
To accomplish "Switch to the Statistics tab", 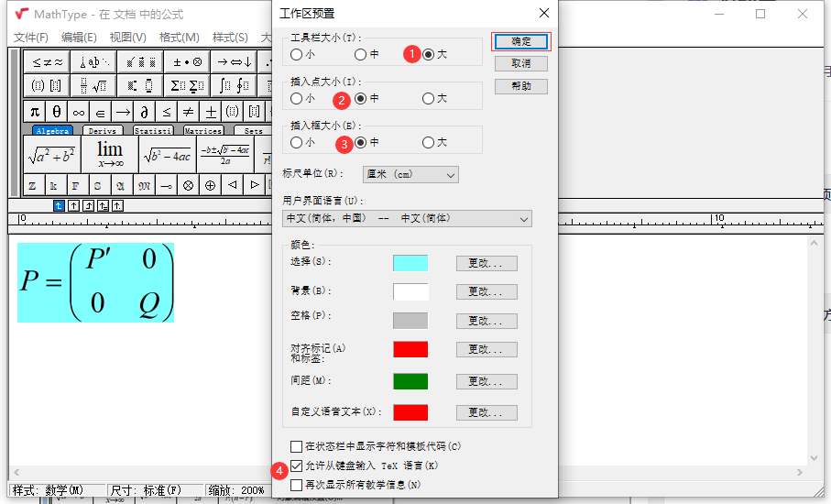I will [153, 130].
